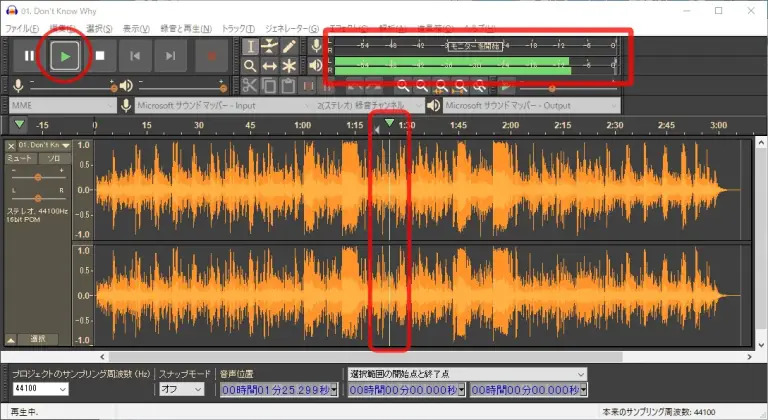This screenshot has width=768, height=420.
Task: Click モニターを開始 on recording meter
Action: pos(475,46)
